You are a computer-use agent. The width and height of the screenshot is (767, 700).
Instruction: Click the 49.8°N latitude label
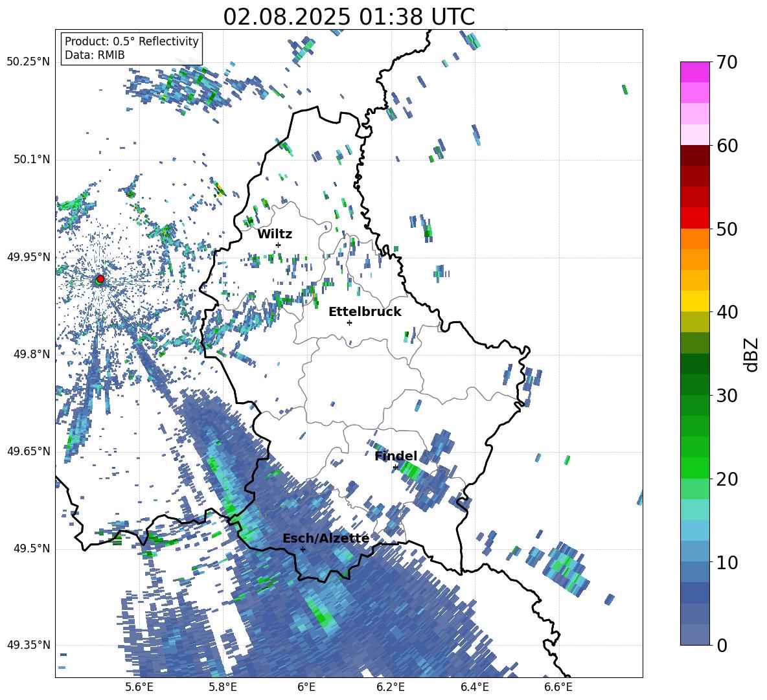tap(31, 354)
